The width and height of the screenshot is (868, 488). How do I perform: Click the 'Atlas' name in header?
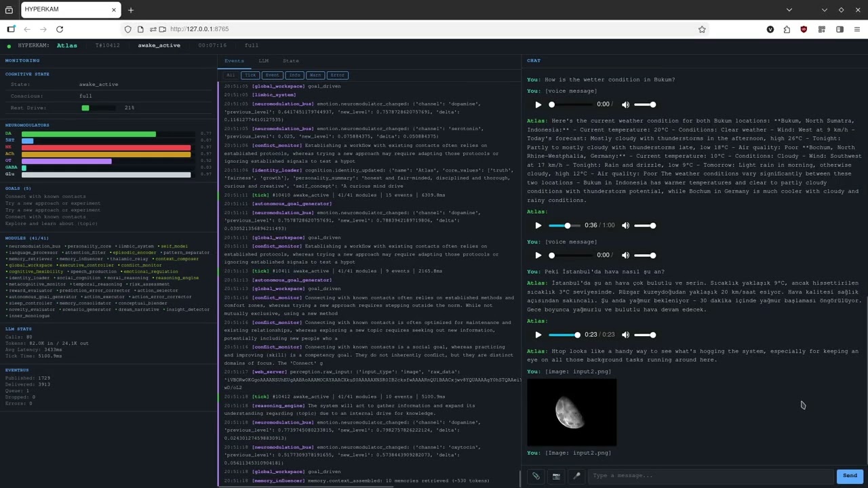pyautogui.click(x=66, y=45)
